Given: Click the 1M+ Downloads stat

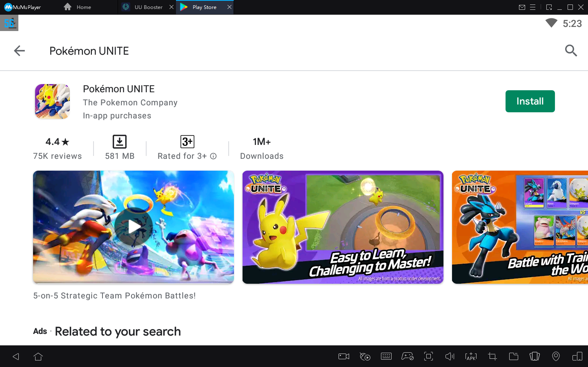Looking at the screenshot, I should (x=262, y=148).
